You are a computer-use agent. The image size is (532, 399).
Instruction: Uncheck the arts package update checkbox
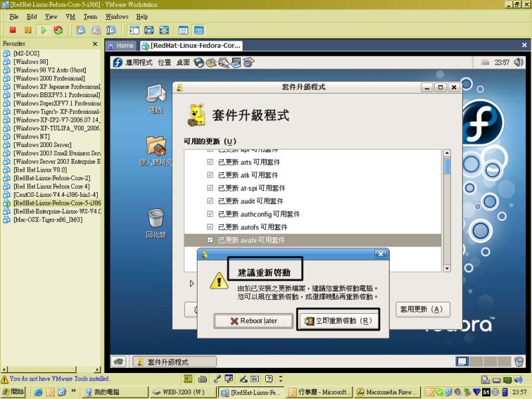pos(210,162)
